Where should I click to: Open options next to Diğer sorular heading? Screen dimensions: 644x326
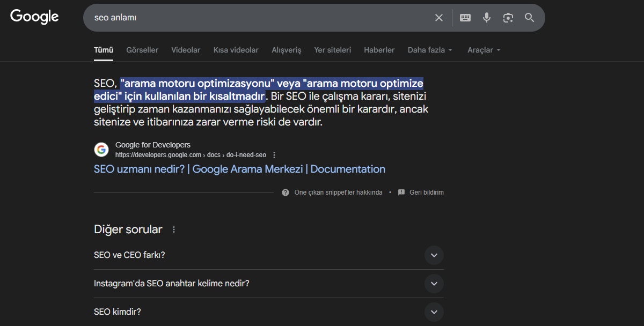click(173, 229)
